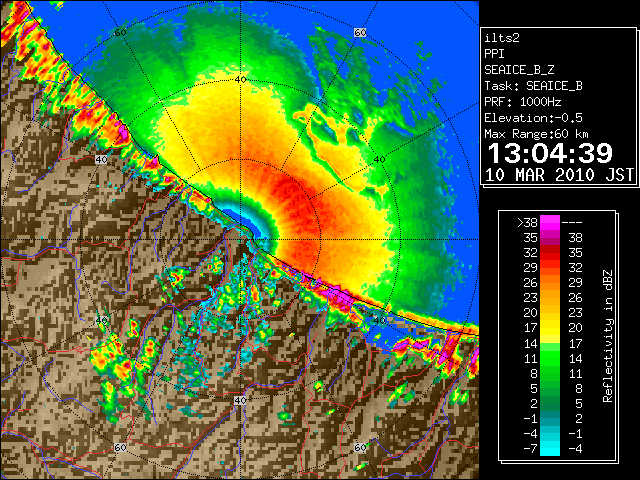Pick the magenta swatch atop the color bar
Screen dimensions: 640x480
click(550, 222)
